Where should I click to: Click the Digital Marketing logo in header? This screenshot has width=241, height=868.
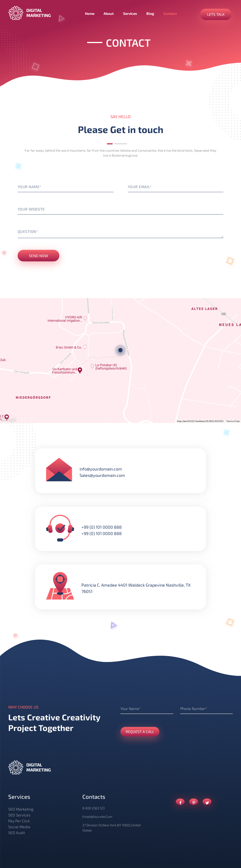(30, 13)
